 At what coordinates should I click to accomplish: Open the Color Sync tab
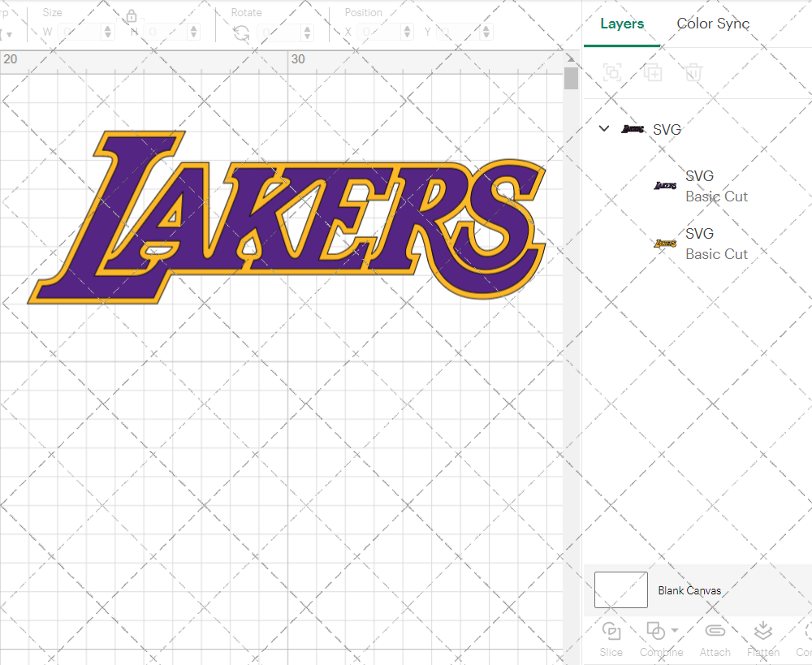[713, 24]
